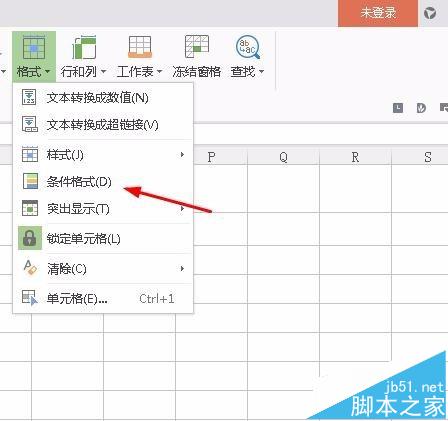
Task: Expand the 样式(J) submenu arrow
Action: [x=182, y=155]
